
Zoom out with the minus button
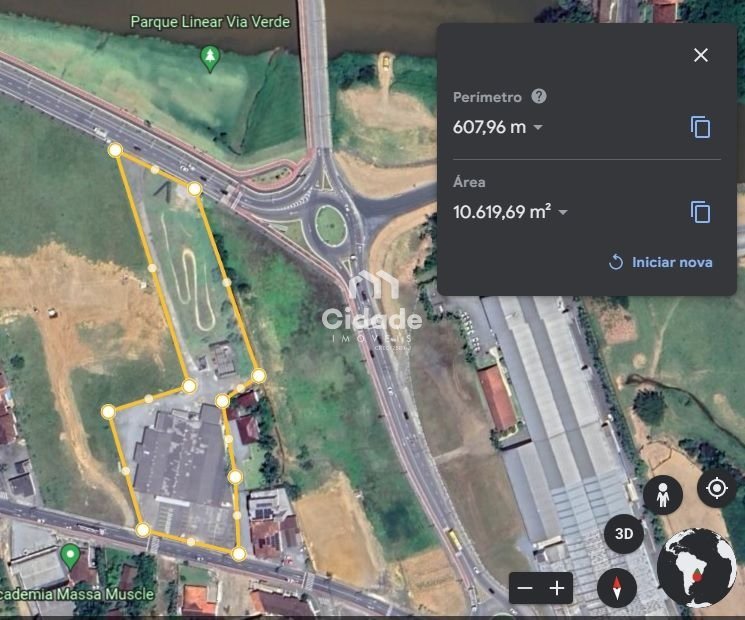526,588
